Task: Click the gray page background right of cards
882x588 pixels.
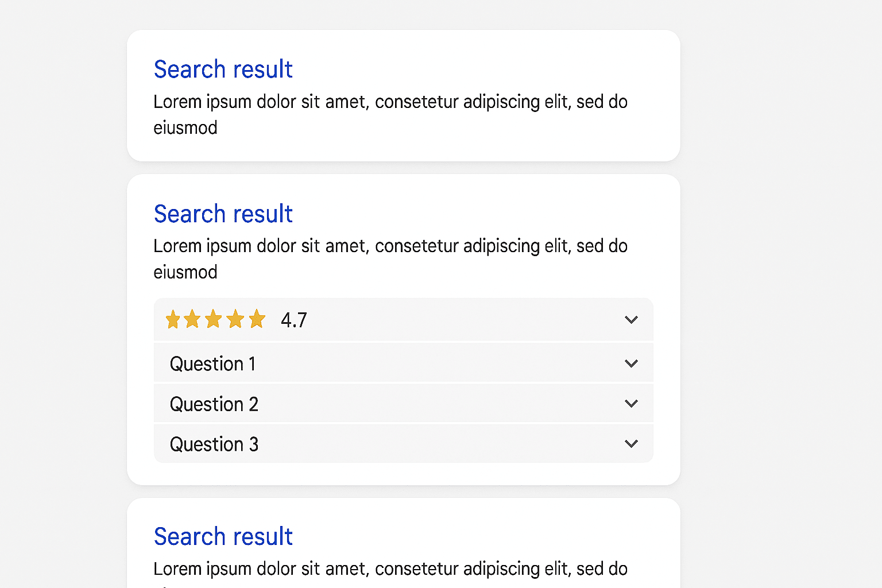Action: click(x=781, y=287)
